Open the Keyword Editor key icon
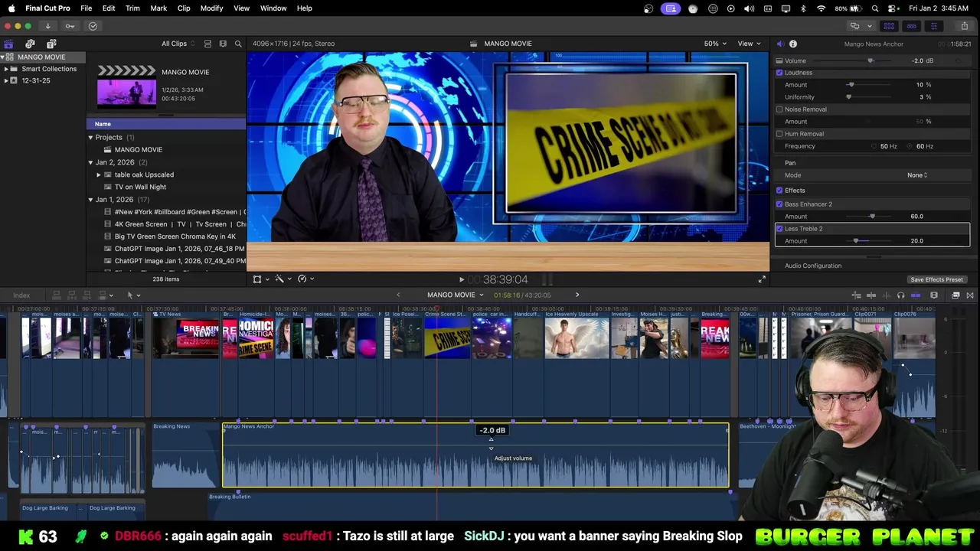The image size is (980, 551). click(70, 26)
